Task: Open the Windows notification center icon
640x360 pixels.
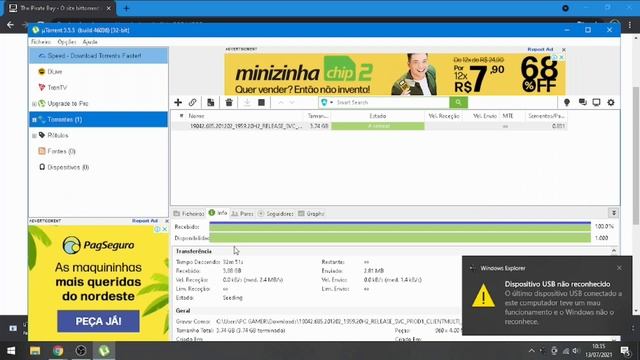Action: pyautogui.click(x=625, y=351)
